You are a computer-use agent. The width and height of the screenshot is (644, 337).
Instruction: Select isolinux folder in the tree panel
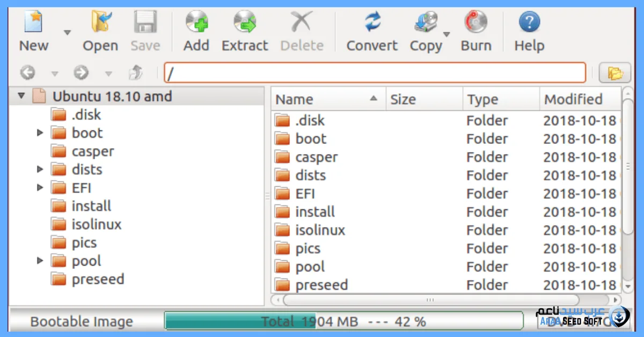(97, 224)
